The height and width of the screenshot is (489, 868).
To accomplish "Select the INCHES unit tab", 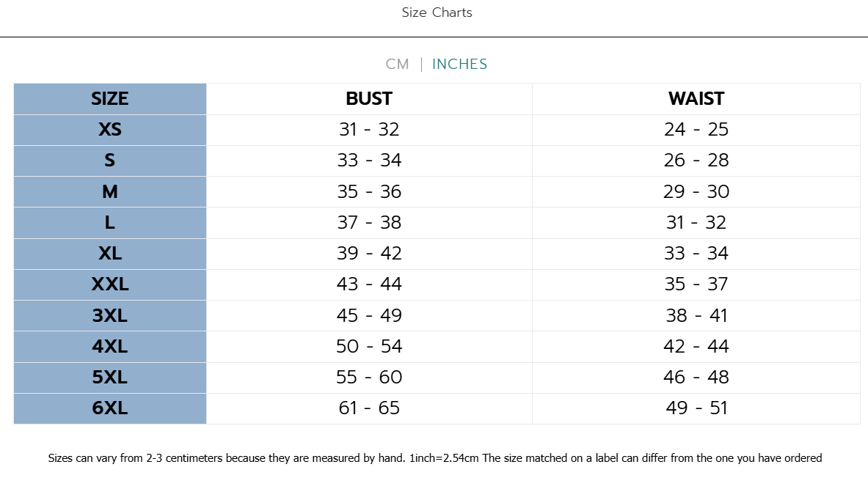I will tap(459, 65).
